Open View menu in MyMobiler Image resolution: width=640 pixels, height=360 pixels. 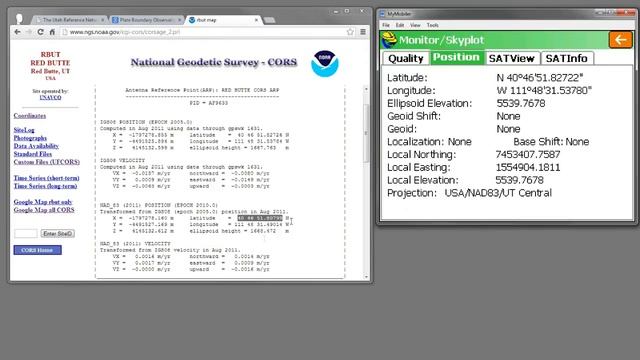[x=415, y=25]
